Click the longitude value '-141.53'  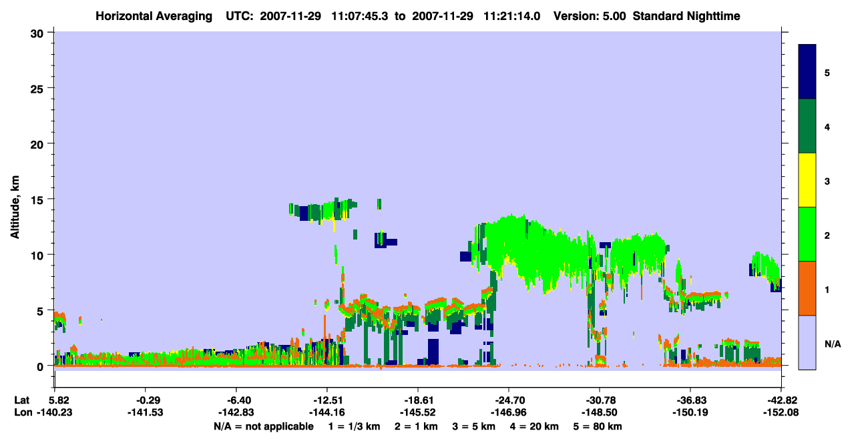(x=146, y=412)
